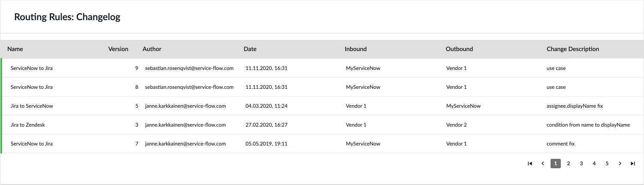Jump to last page icon
Image resolution: width=644 pixels, height=185 pixels.
[633, 164]
